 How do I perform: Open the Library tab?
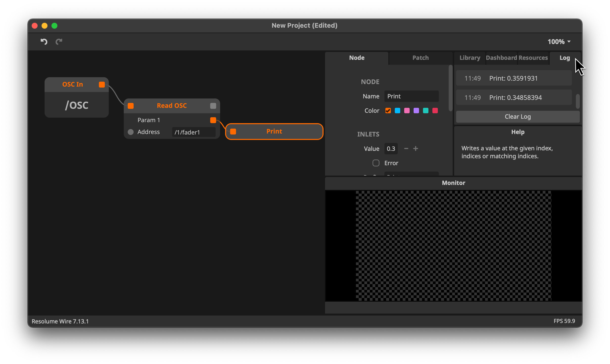(470, 58)
